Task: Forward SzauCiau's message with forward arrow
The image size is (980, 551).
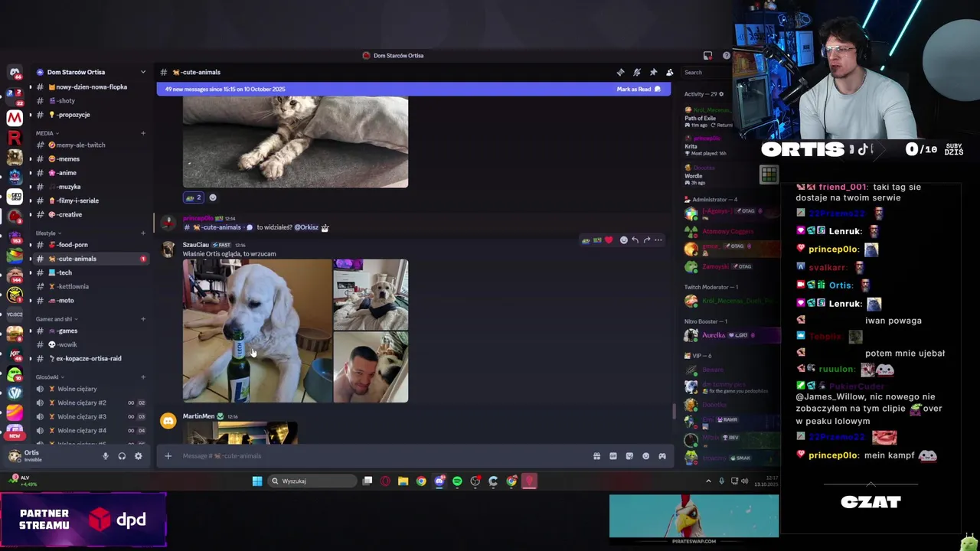Action: pos(646,240)
